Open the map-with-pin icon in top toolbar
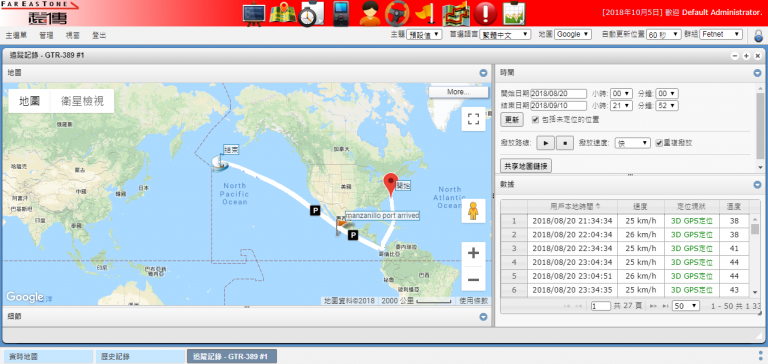 tap(282, 13)
